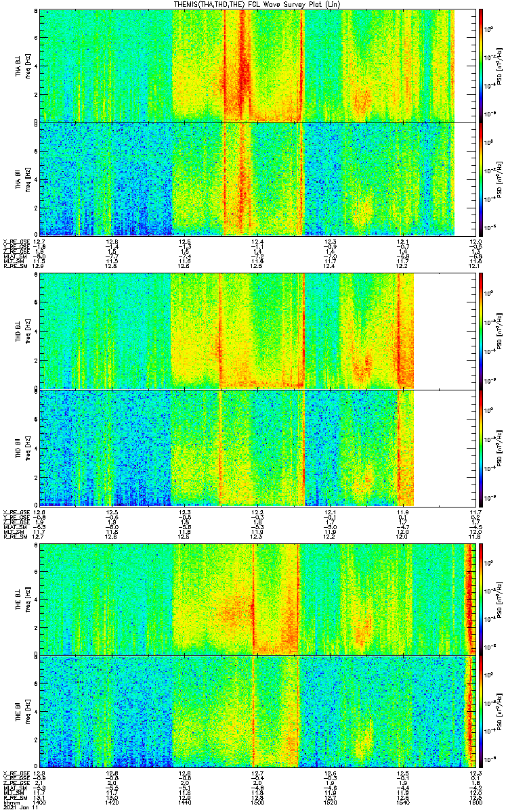Image resolution: width=508 pixels, height=812 pixels.
Task: Click the THD B⊥ PSD color bar
Action: tap(481, 332)
